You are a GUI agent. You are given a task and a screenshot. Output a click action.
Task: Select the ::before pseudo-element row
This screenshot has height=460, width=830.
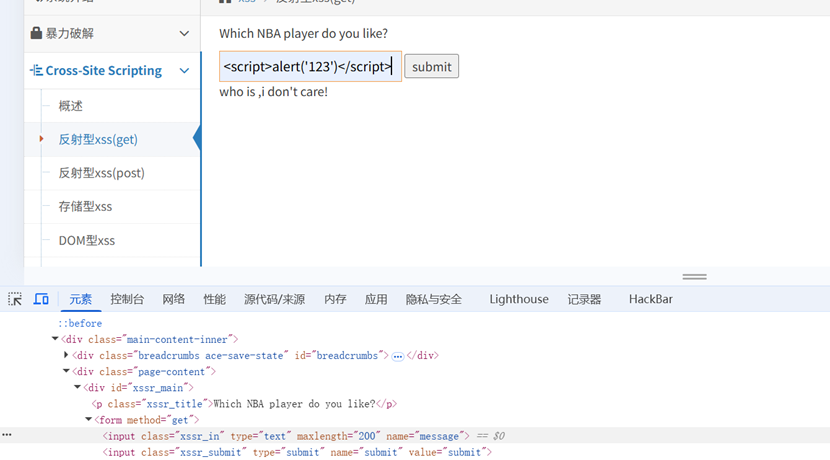(80, 323)
